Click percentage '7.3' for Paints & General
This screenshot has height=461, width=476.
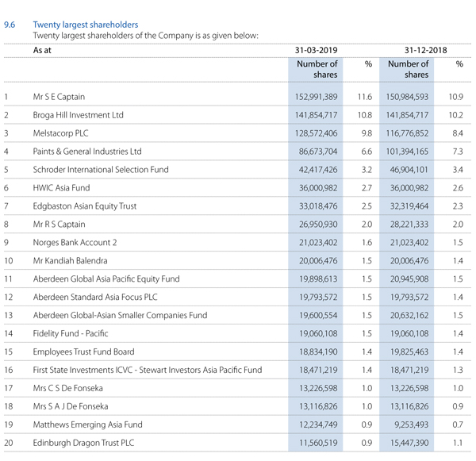point(458,152)
